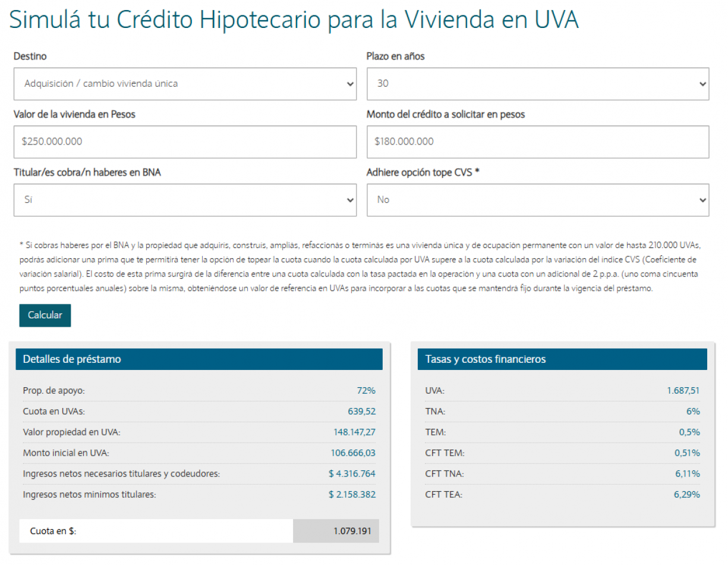Focus the Monto del crédito a solicitar field
The height and width of the screenshot is (565, 728).
(537, 142)
